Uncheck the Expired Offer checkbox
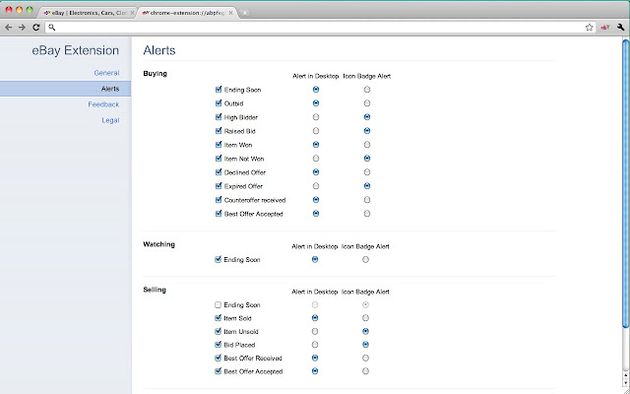This screenshot has height=394, width=630. (x=219, y=186)
